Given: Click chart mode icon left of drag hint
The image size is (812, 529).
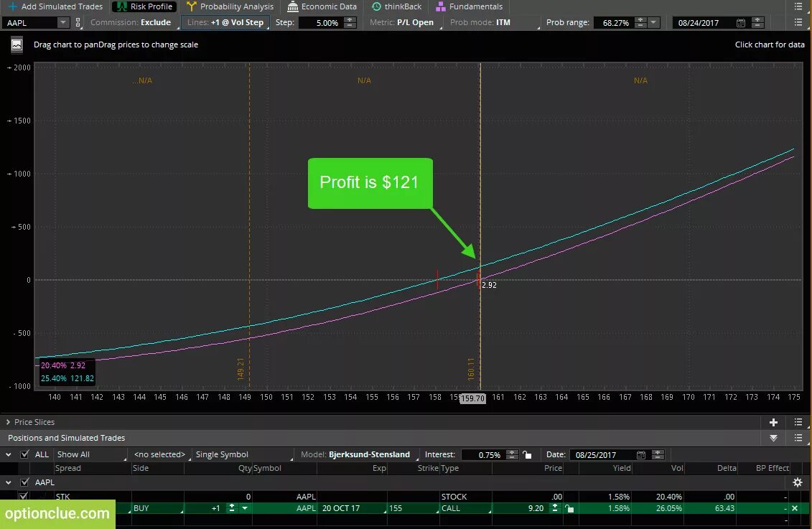Looking at the screenshot, I should [x=17, y=45].
